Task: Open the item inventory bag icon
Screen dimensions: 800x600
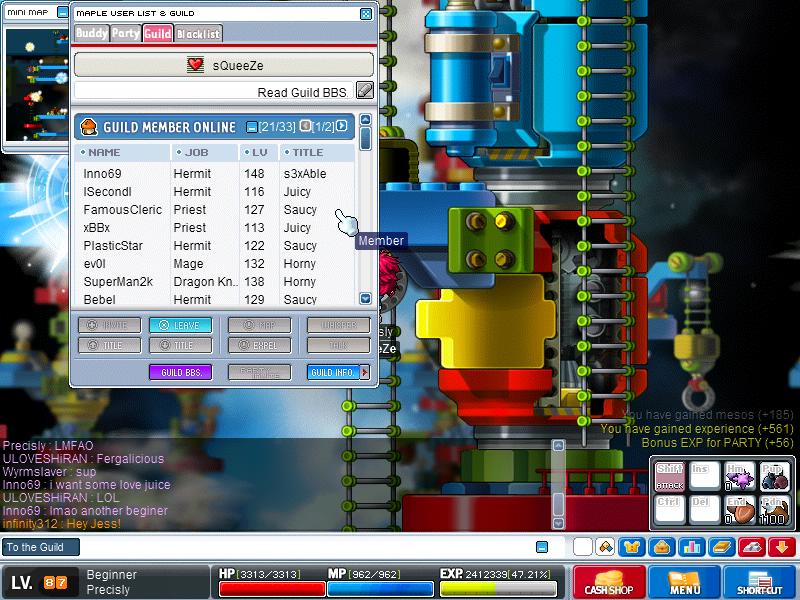Action: click(662, 547)
